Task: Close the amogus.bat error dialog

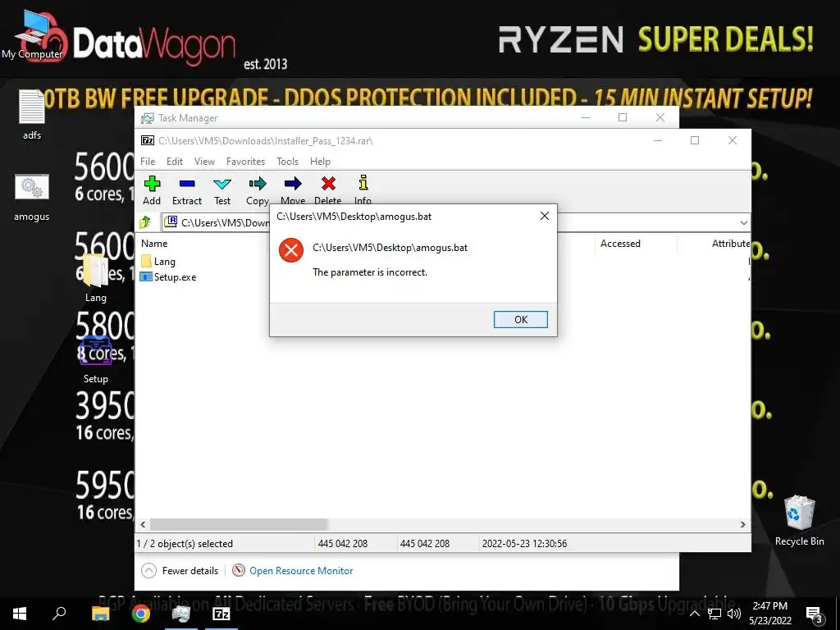Action: [545, 216]
